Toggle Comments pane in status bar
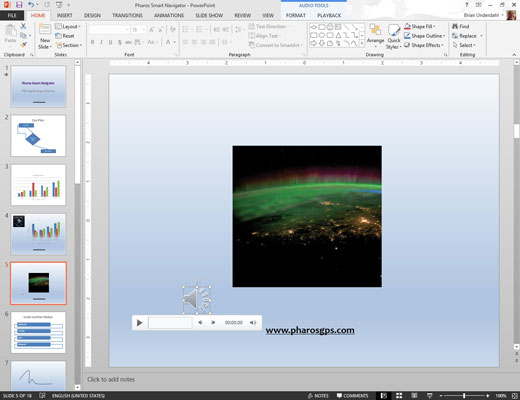 pos(352,396)
